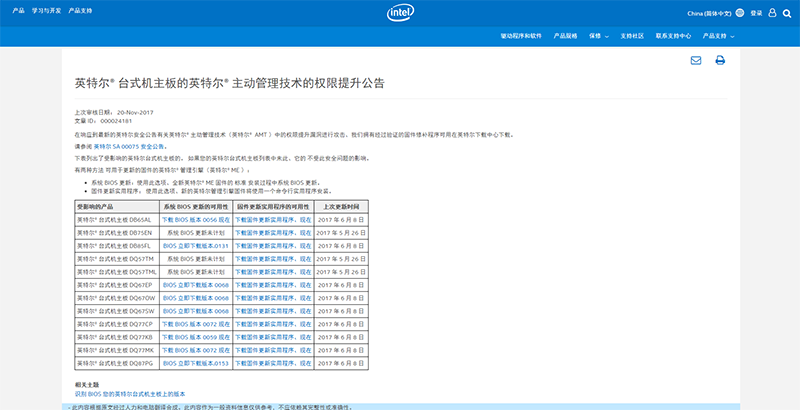The width and height of the screenshot is (800, 410).
Task: Open the 产品 menu in the top bar
Action: click(x=18, y=10)
